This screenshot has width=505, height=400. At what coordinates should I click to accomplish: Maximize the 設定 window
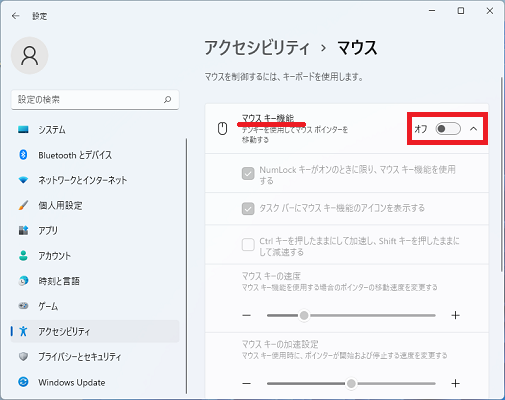tap(461, 11)
